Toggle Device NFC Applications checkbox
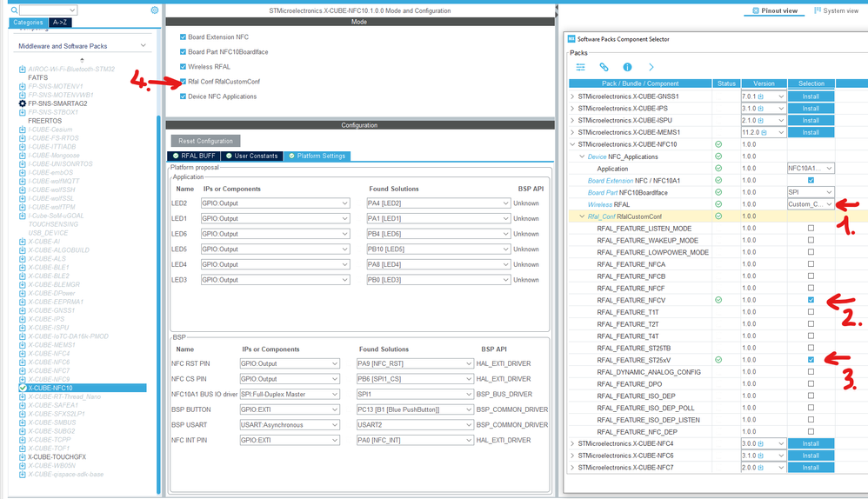 point(183,96)
